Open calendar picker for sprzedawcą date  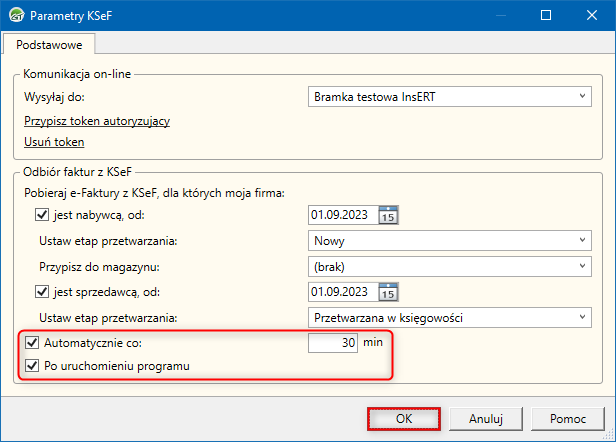point(389,292)
